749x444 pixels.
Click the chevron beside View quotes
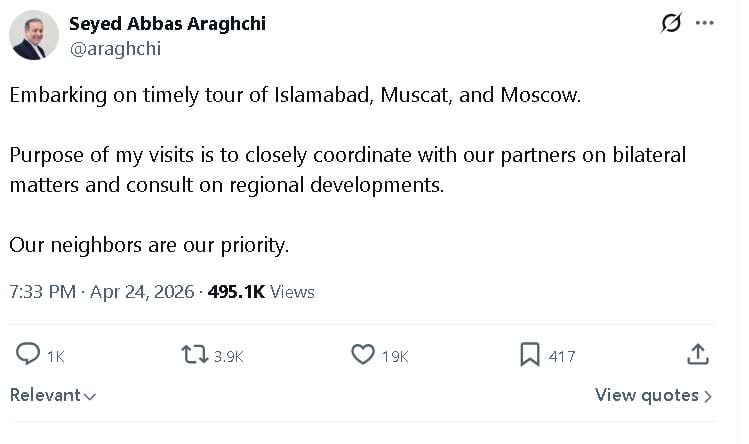[x=708, y=396]
